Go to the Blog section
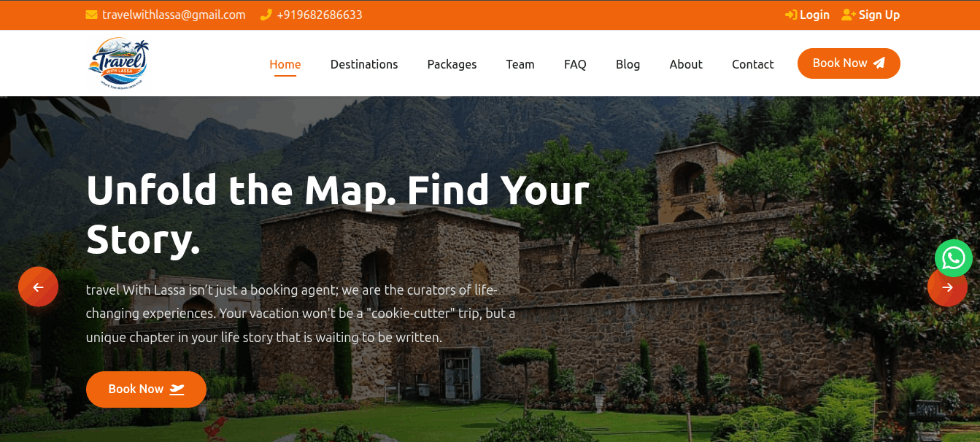980x442 pixels. 628,64
